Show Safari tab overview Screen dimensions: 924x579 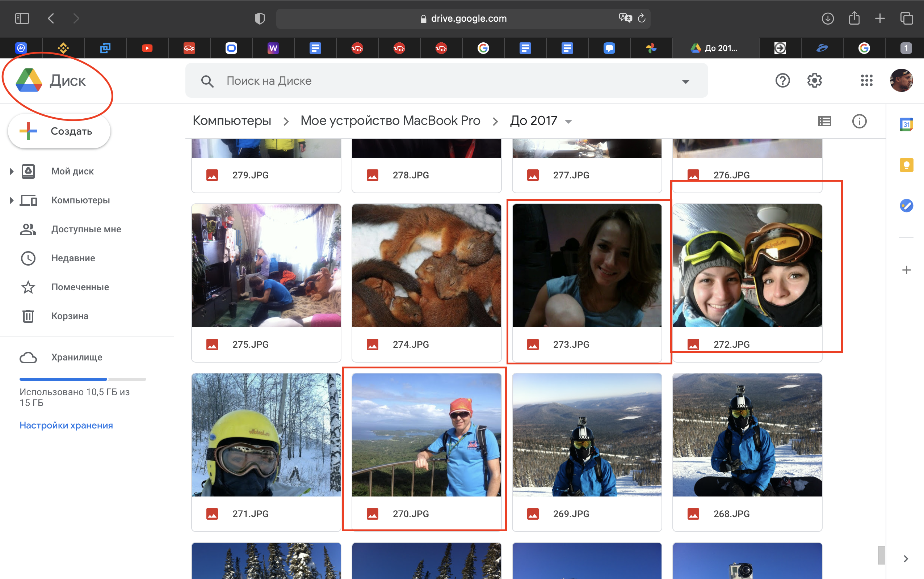coord(906,18)
